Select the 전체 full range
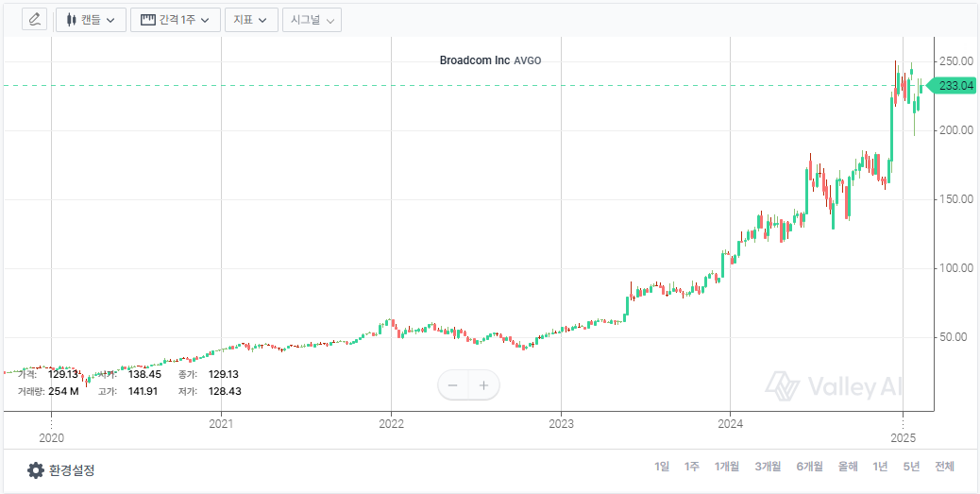The width and height of the screenshot is (980, 494). pos(944,467)
